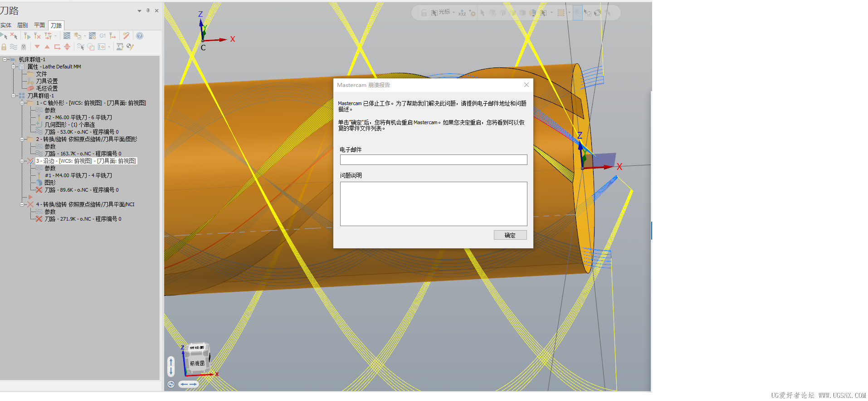Click the 电子邮件 input field
This screenshot has height=401, width=868.
434,159
